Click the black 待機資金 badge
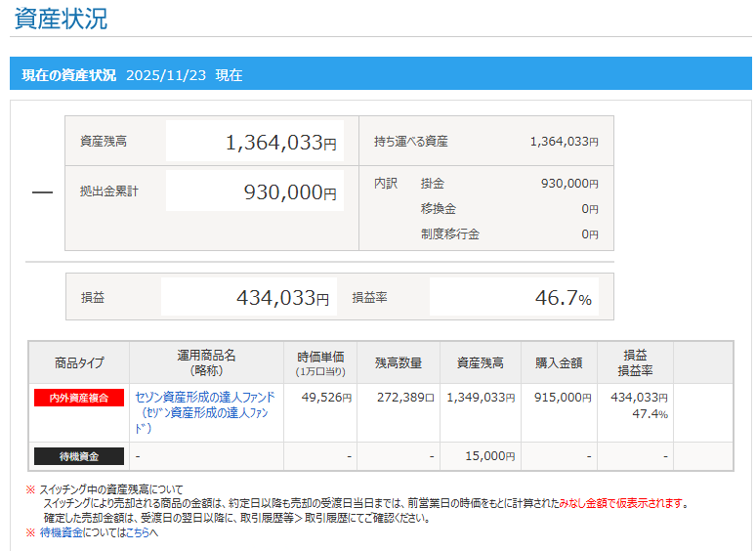The height and width of the screenshot is (551, 756). pos(79,456)
